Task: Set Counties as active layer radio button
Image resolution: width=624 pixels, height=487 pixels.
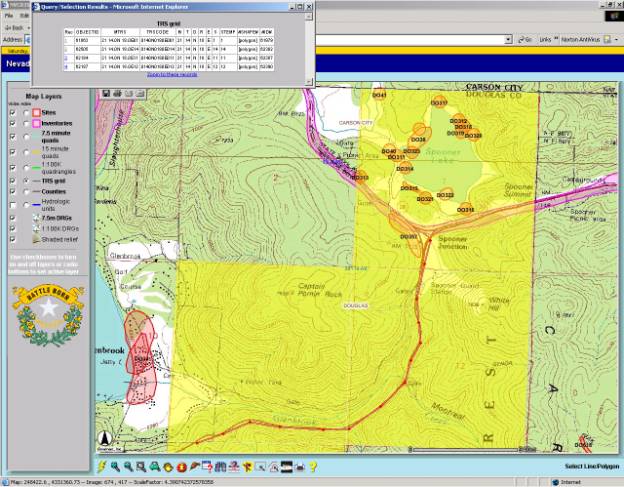Action: click(x=26, y=192)
